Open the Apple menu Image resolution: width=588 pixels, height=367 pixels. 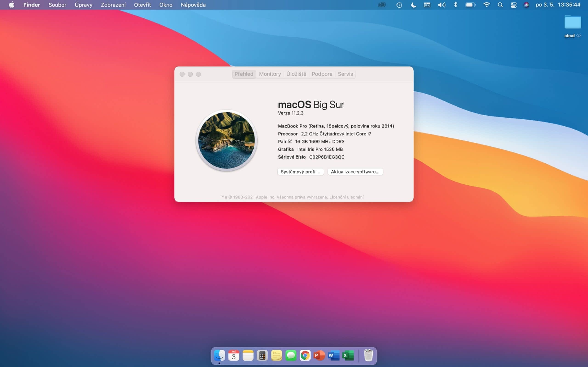tap(11, 5)
